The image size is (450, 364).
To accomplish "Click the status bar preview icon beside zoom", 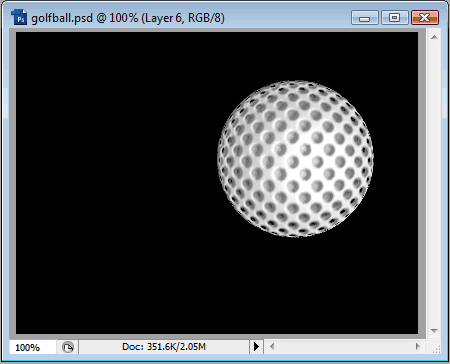I will pos(68,347).
